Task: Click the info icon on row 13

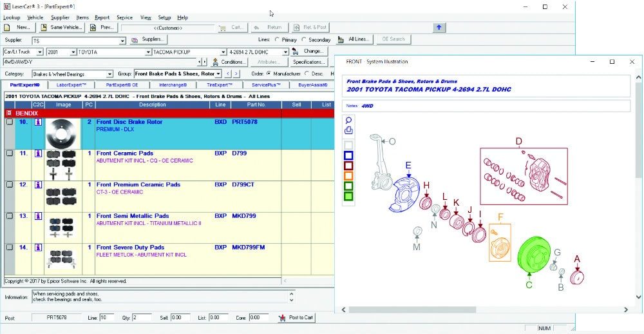Action: pos(38,216)
